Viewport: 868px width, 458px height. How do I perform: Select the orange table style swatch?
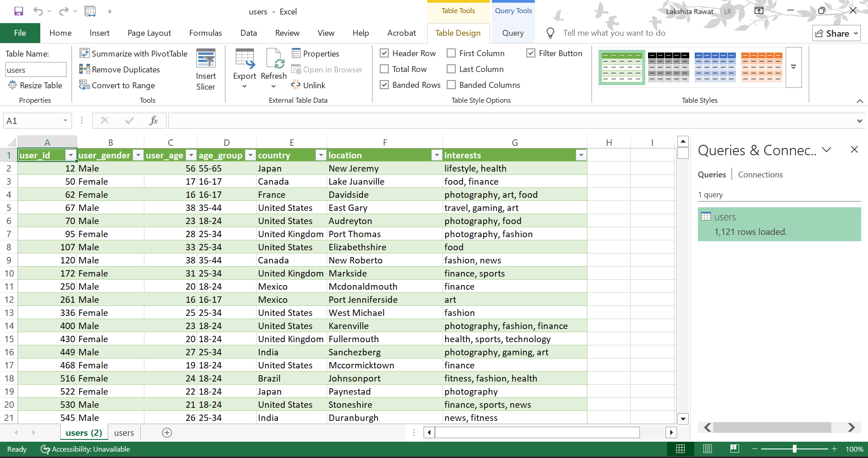[762, 67]
